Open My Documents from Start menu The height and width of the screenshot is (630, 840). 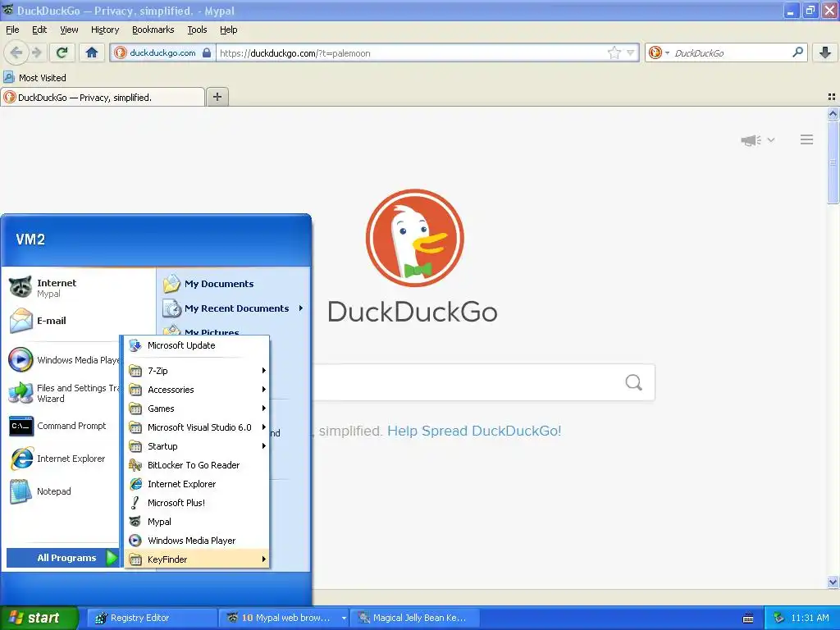coord(234,284)
